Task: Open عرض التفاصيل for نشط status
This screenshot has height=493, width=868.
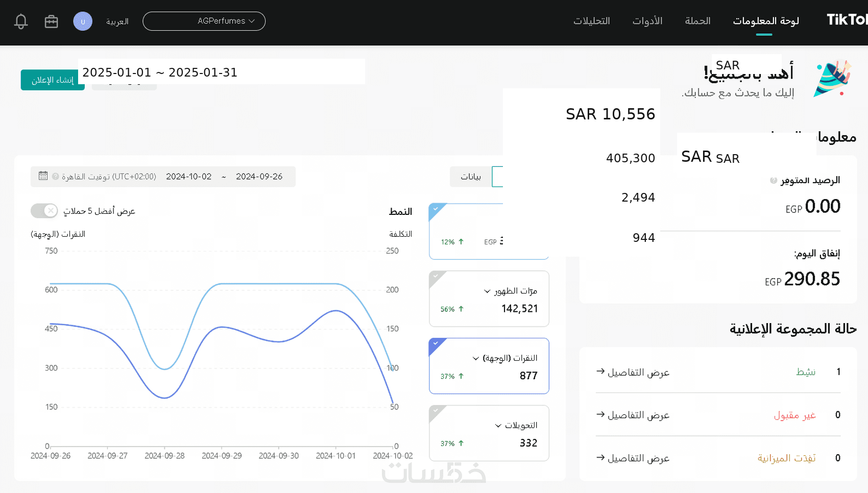Action: 633,372
